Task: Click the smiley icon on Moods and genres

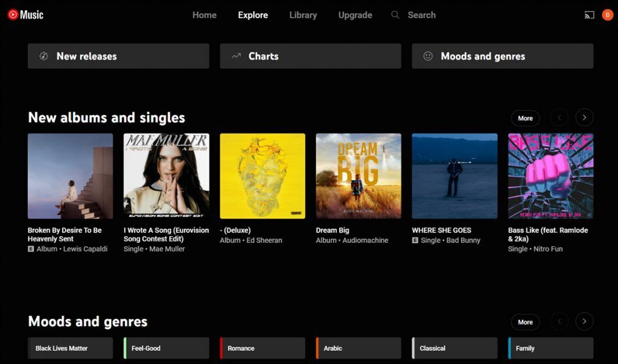Action: coord(427,56)
